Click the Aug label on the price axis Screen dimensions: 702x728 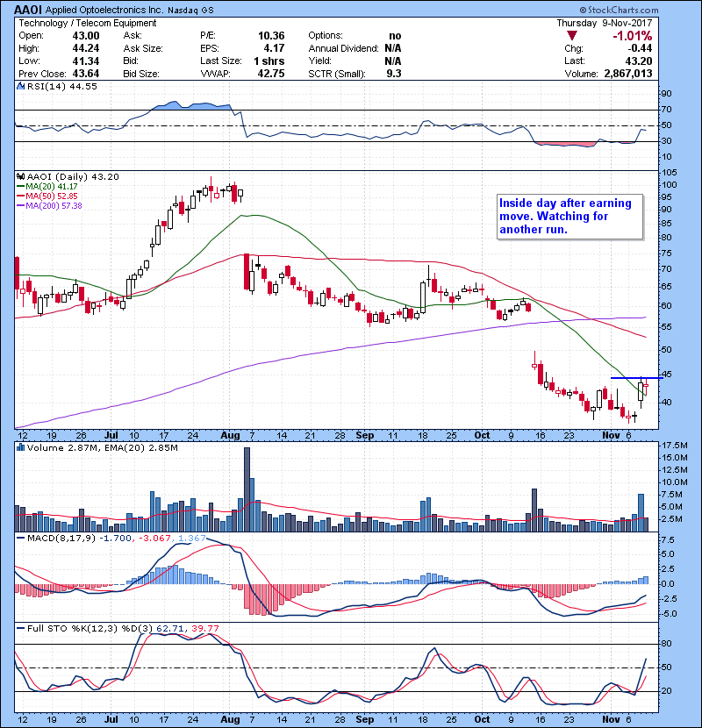pos(231,436)
